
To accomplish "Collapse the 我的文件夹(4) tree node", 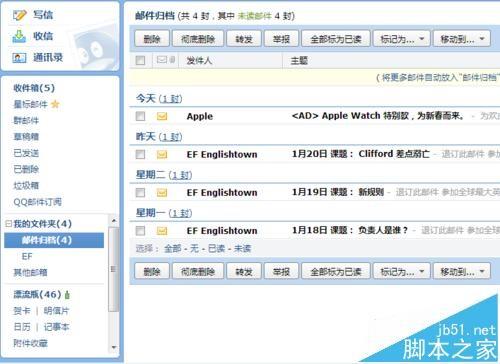I will pos(8,224).
